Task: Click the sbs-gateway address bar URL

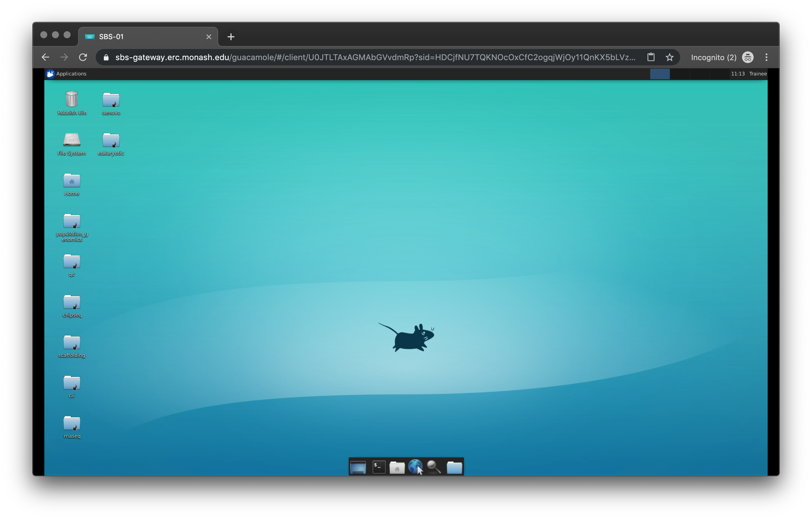Action: (375, 58)
